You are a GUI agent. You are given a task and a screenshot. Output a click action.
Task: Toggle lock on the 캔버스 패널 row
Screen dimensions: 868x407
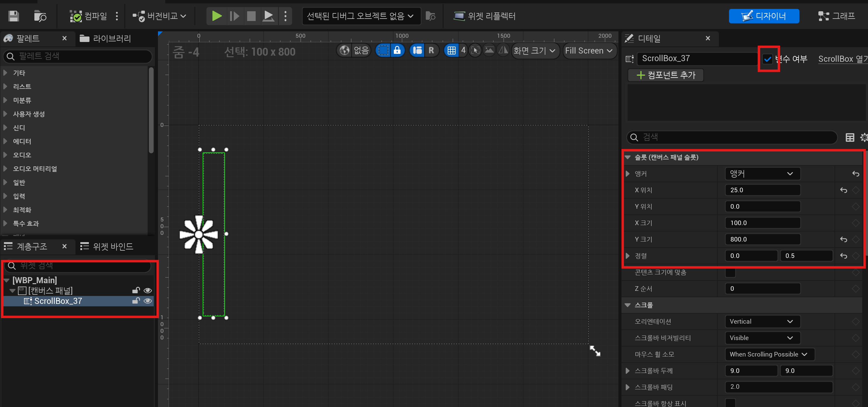(x=136, y=290)
